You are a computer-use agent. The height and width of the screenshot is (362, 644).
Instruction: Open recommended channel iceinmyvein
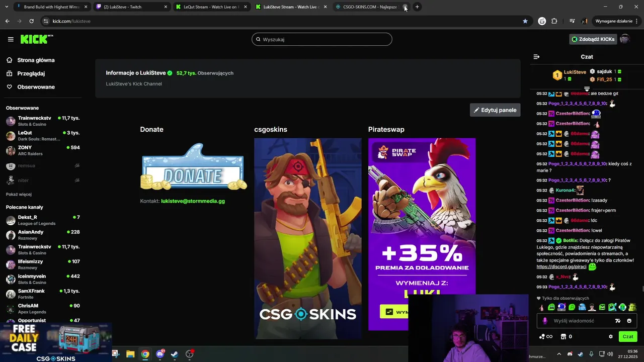click(43, 279)
